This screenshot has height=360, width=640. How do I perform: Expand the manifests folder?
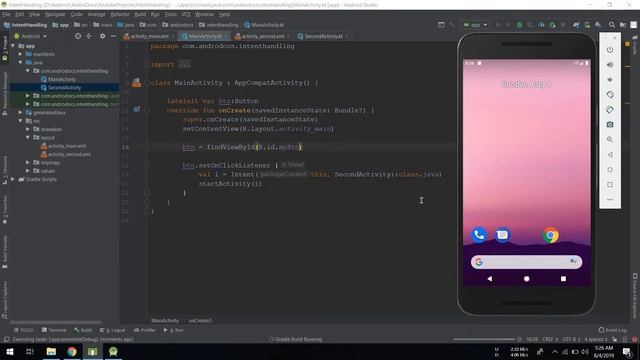pos(20,54)
